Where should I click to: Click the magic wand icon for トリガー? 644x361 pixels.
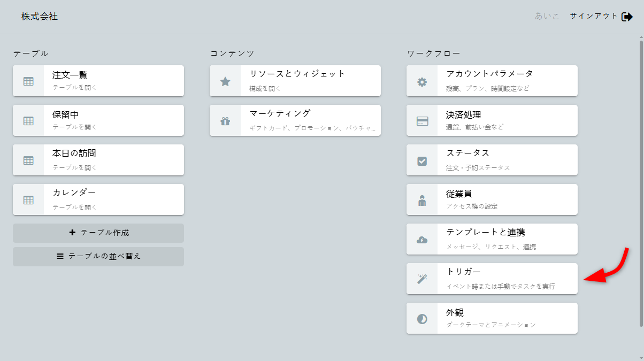(x=422, y=279)
